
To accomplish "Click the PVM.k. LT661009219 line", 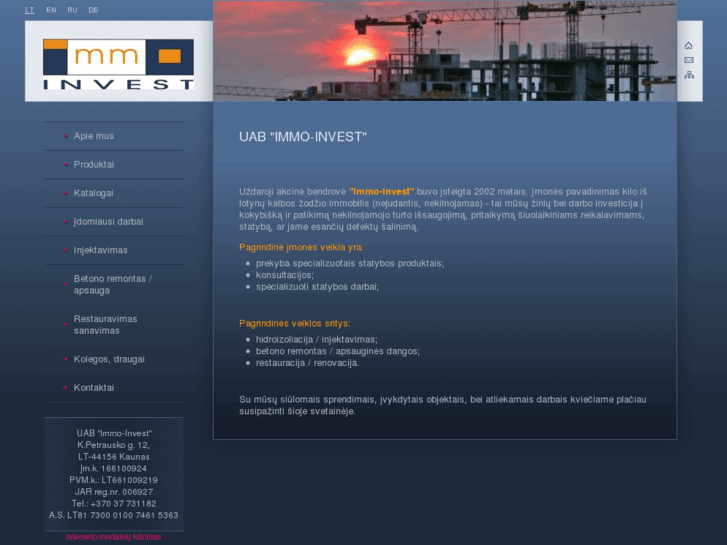I will [114, 480].
